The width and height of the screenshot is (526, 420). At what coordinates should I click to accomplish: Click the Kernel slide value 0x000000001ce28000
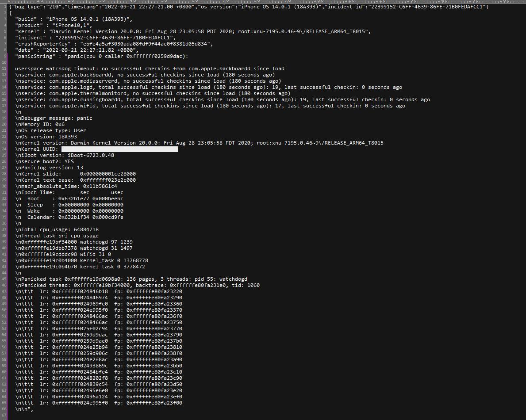coord(108,174)
